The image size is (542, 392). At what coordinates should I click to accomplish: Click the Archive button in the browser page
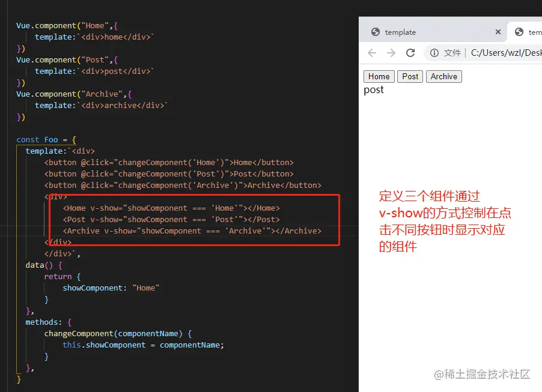tap(444, 76)
